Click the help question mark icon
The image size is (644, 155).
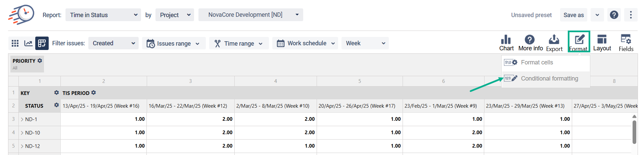tap(614, 15)
